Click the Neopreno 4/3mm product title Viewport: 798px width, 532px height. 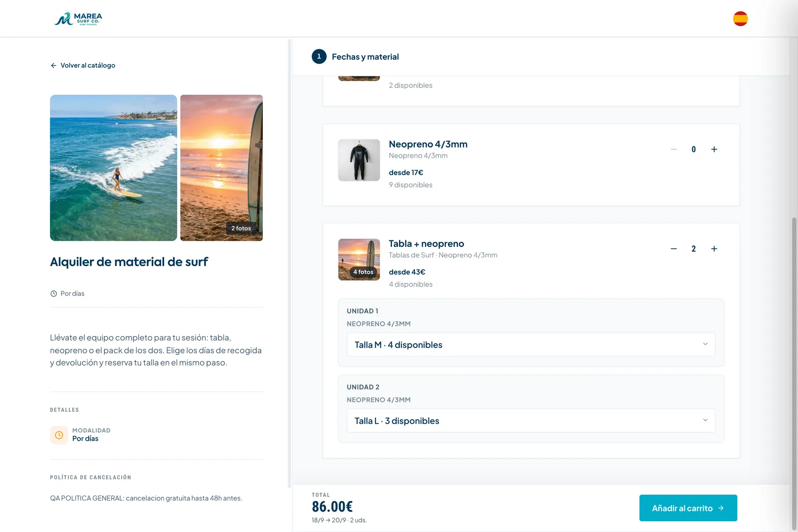[x=428, y=144]
